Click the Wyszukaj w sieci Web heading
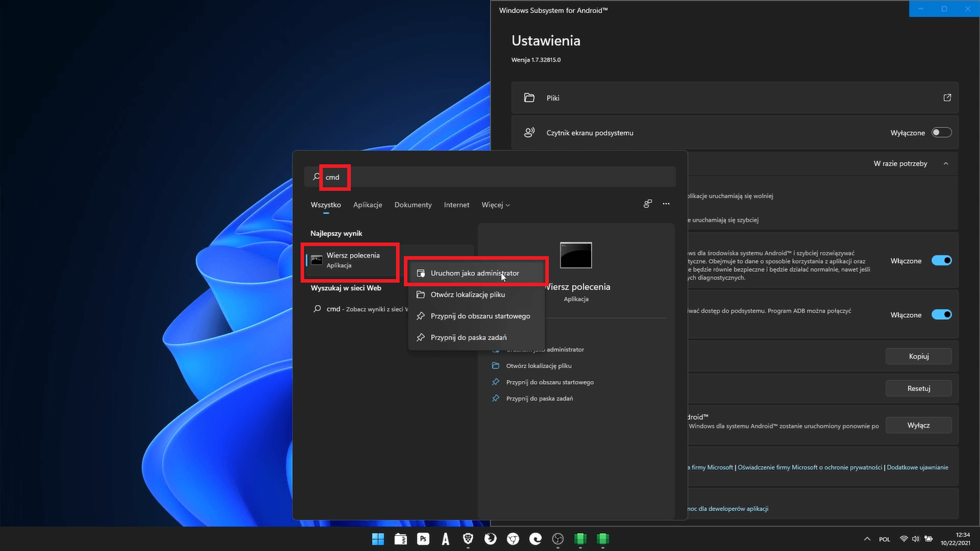980x551 pixels. 346,288
